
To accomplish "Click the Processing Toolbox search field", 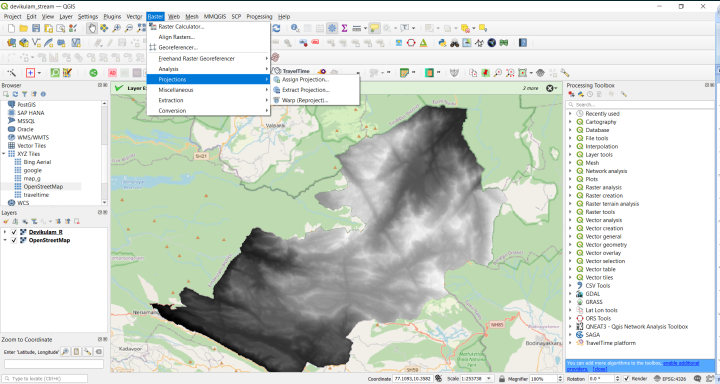I will click(640, 105).
